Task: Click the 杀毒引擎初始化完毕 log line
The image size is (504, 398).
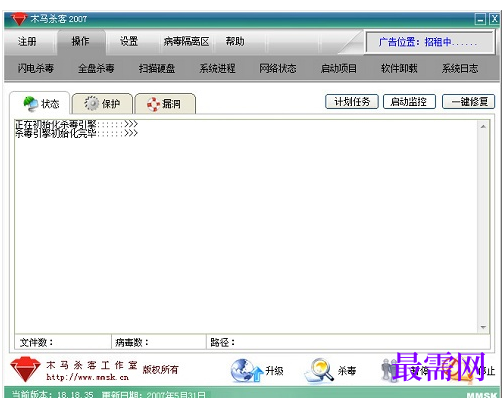Action: (76, 133)
